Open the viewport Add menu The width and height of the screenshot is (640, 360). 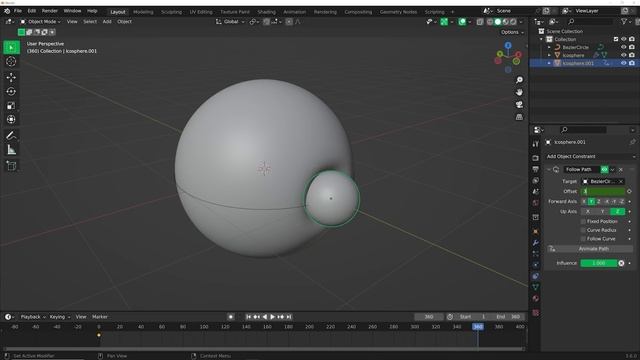coord(107,22)
